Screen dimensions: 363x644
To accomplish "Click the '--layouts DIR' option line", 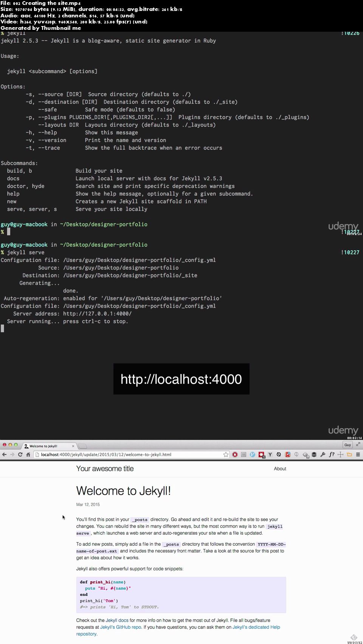I will pyautogui.click(x=127, y=125).
